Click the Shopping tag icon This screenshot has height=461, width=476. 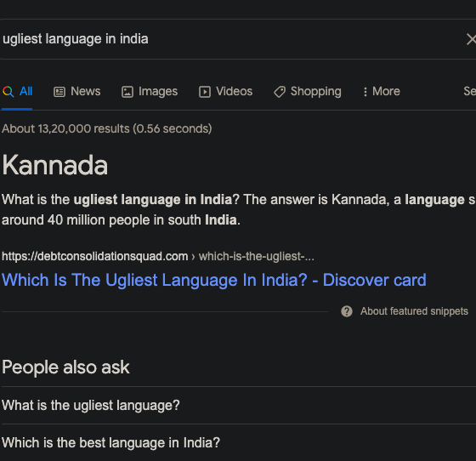click(280, 92)
